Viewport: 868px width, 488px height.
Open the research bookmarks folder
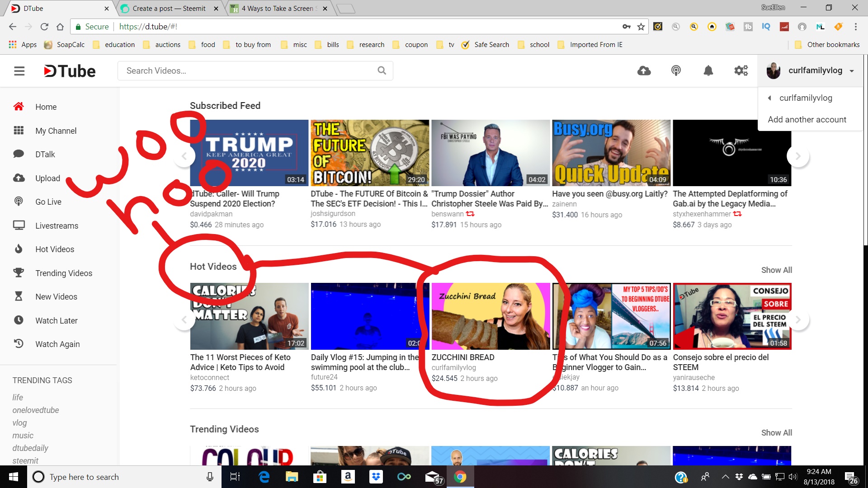point(366,44)
